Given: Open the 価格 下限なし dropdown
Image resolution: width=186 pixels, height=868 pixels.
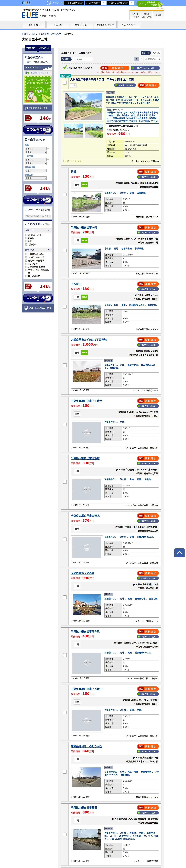Looking at the screenshot, I should tap(36, 149).
